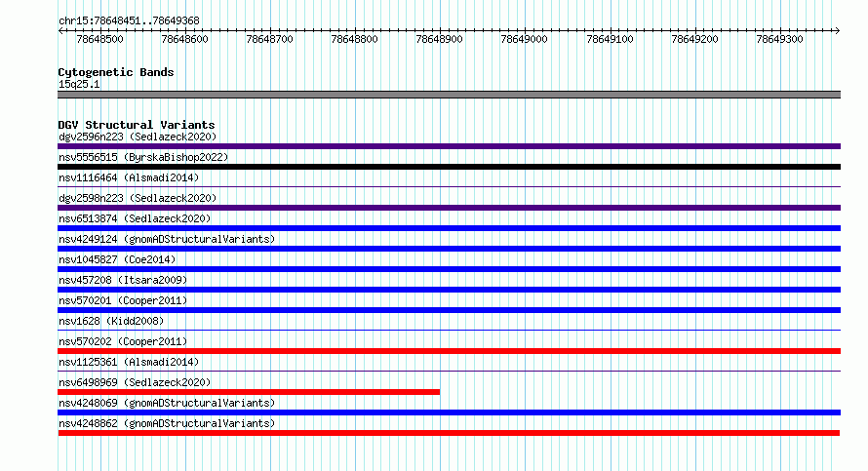Click ruler position 78648900
Viewport: 868px width, 471px height.
tap(440, 39)
